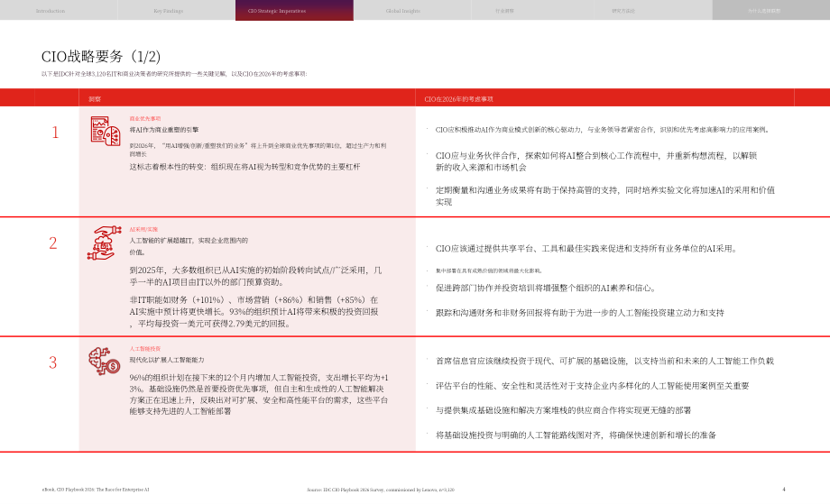Click the AI report icon in row 1
The width and height of the screenshot is (830, 504).
tap(106, 131)
